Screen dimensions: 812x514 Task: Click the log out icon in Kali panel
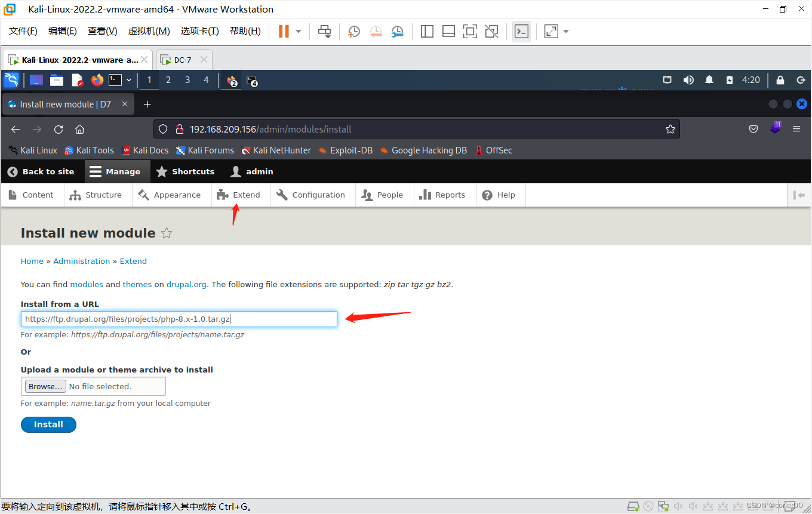pos(801,80)
